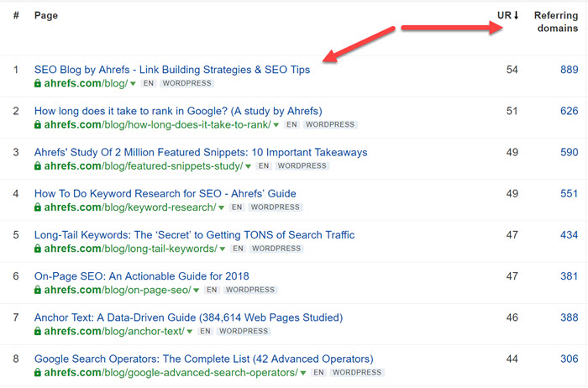Image resolution: width=588 pixels, height=388 pixels.
Task: Click the green lock icon for ahrefs.com/blog/
Action: (x=38, y=84)
